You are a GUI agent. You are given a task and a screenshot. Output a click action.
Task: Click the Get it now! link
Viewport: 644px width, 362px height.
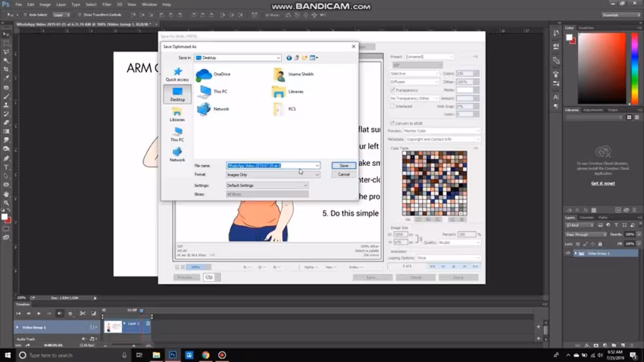click(x=603, y=183)
